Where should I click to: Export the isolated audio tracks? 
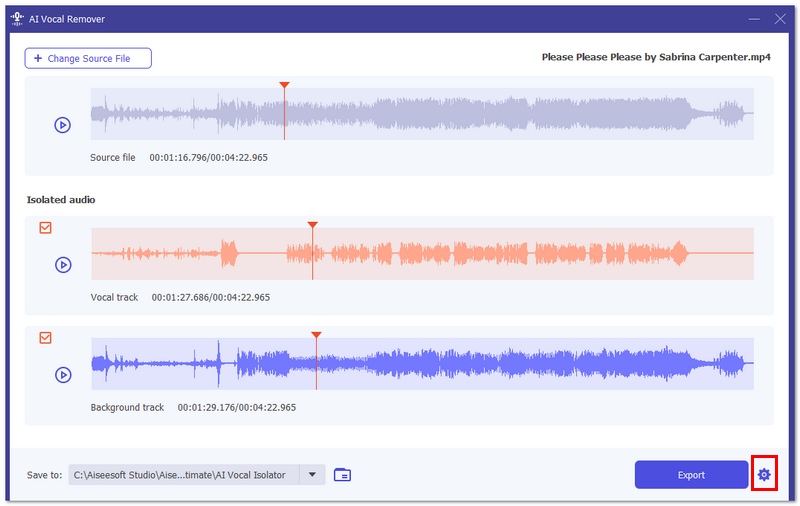pyautogui.click(x=691, y=475)
